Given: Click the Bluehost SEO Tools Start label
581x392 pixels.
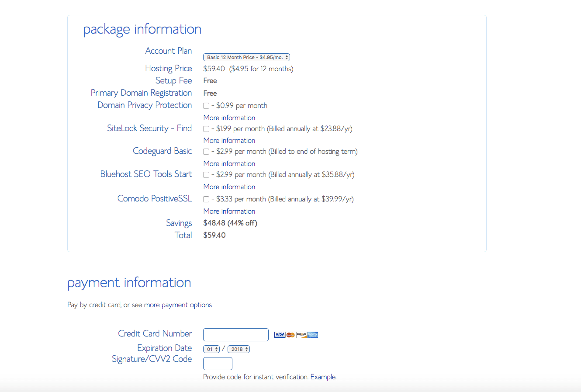Looking at the screenshot, I should pos(146,174).
